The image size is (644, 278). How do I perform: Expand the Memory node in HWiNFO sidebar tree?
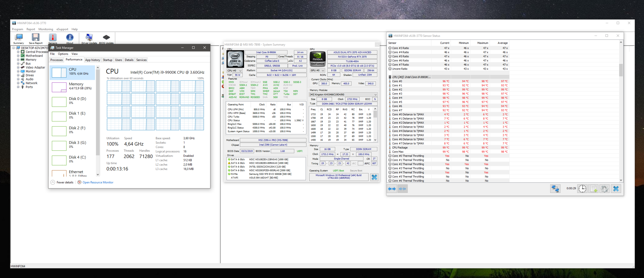point(18,60)
